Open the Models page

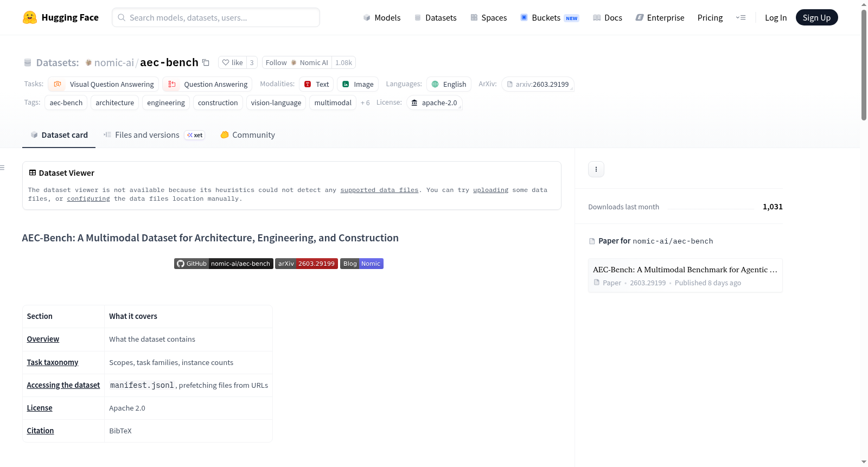click(x=382, y=17)
